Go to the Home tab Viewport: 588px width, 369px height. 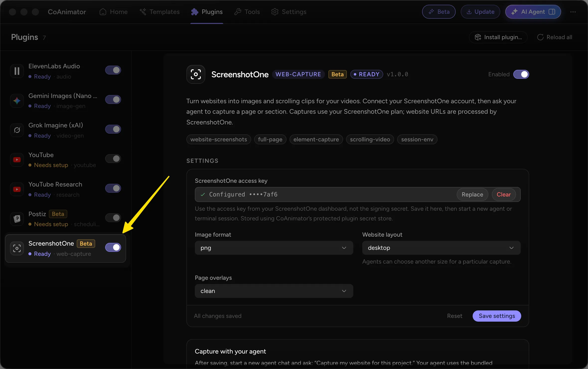[x=114, y=12]
